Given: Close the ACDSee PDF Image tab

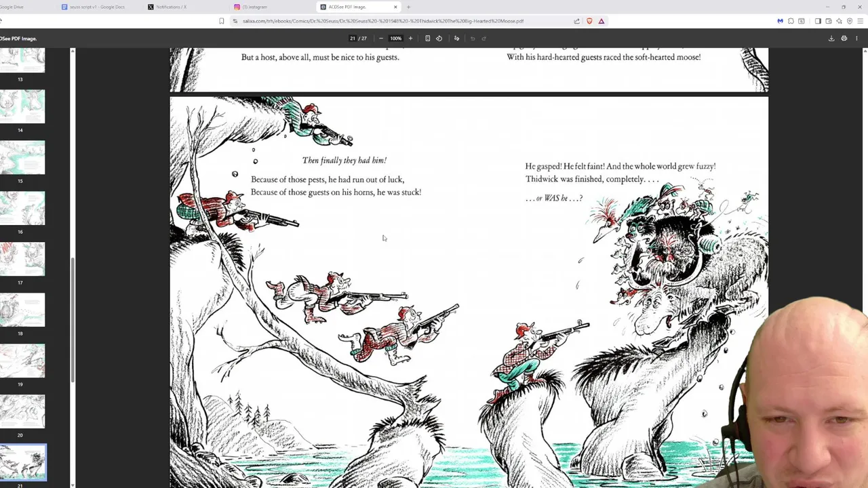Looking at the screenshot, I should coord(395,7).
